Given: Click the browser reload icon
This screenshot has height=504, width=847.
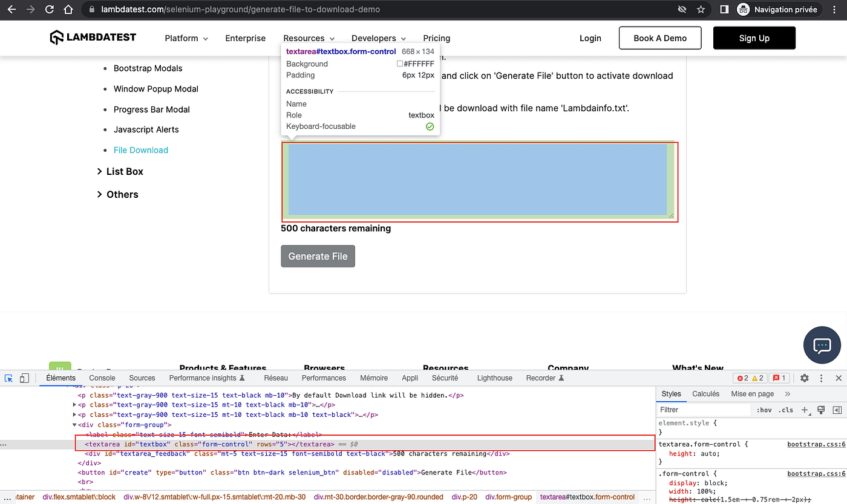Looking at the screenshot, I should coord(50,10).
